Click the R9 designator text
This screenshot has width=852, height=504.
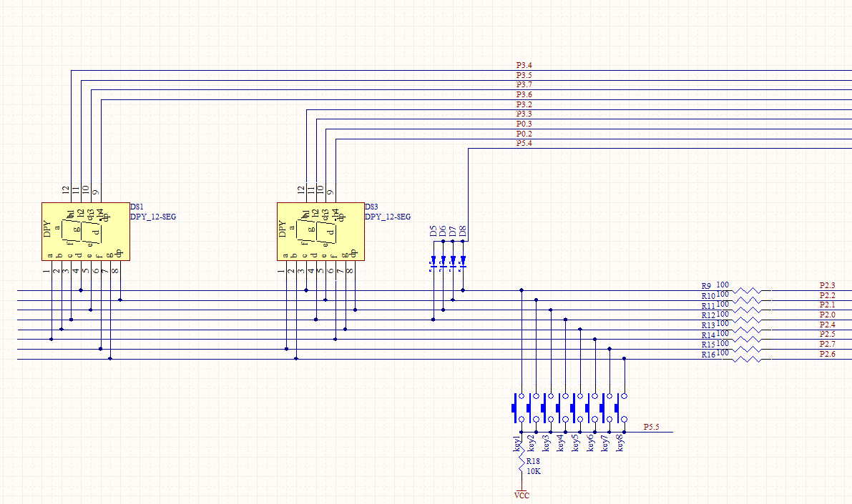[706, 286]
